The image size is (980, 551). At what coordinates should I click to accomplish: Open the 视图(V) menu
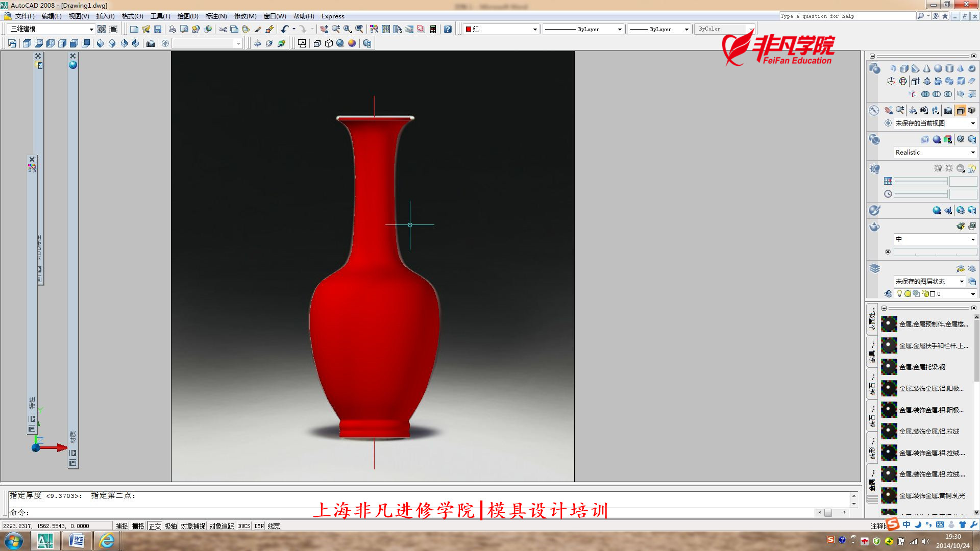[x=79, y=16]
